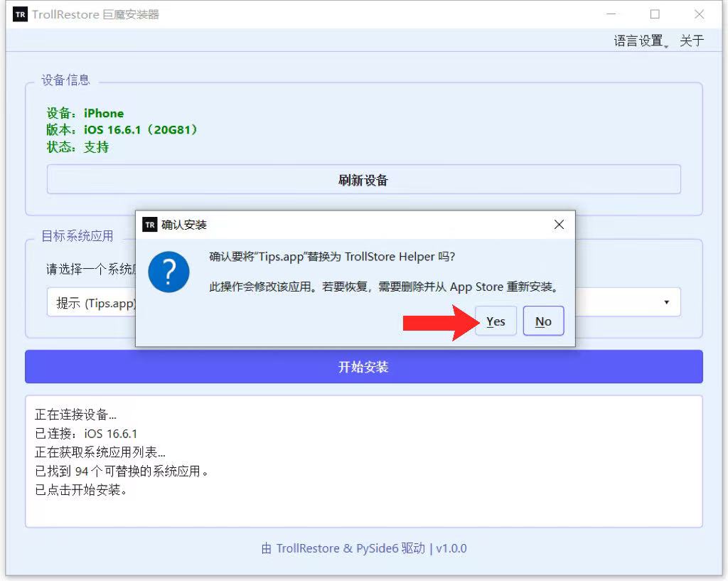Open the 语言设置 menu
Screen dimensions: 728x581
coord(641,41)
